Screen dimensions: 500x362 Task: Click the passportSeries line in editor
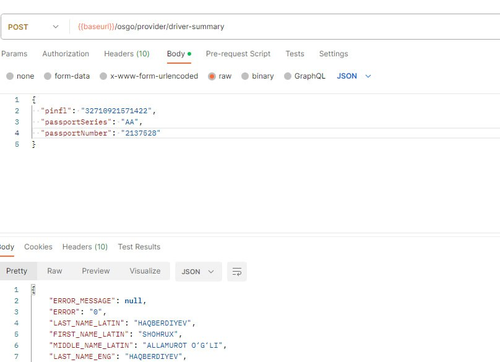pos(92,122)
